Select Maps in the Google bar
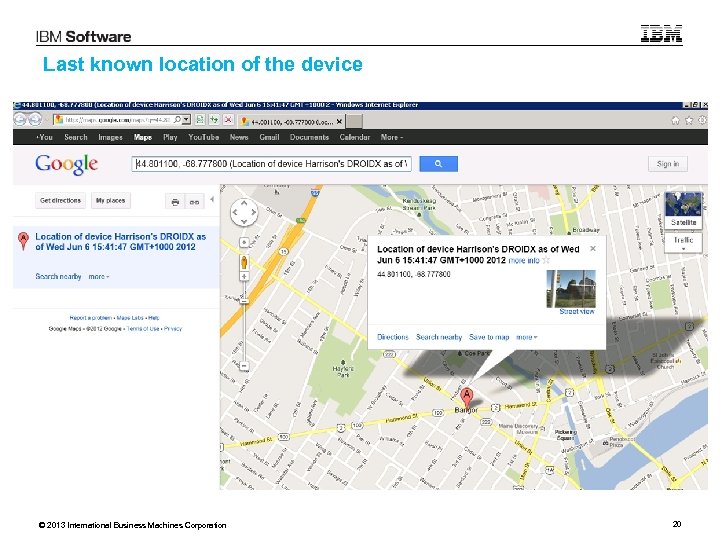Image resolution: width=720 pixels, height=540 pixels. pos(143,137)
